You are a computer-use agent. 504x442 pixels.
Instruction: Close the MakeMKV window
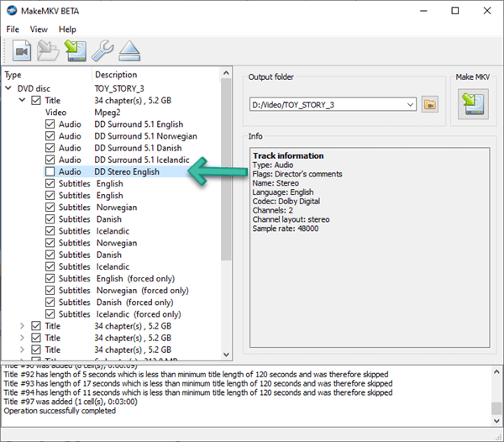(487, 11)
